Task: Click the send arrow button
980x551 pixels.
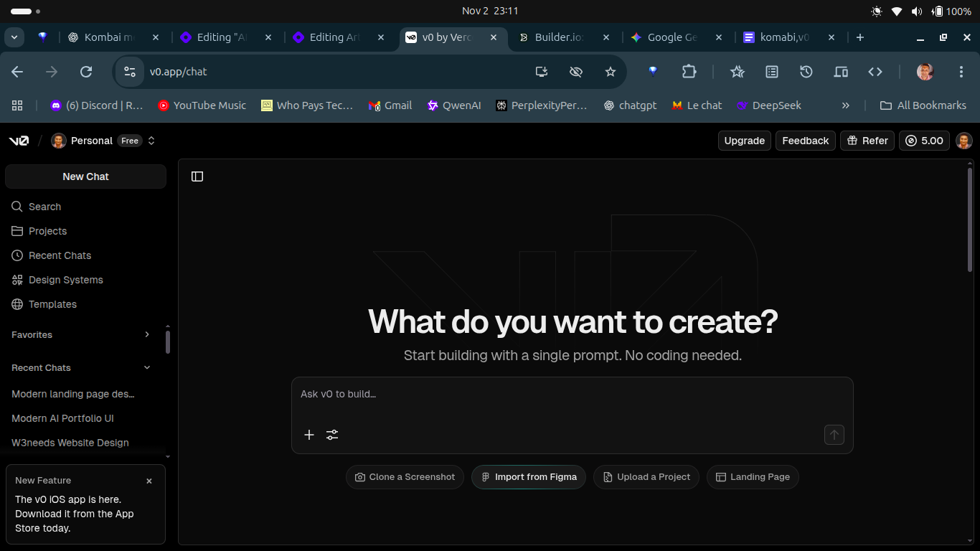Action: point(834,435)
